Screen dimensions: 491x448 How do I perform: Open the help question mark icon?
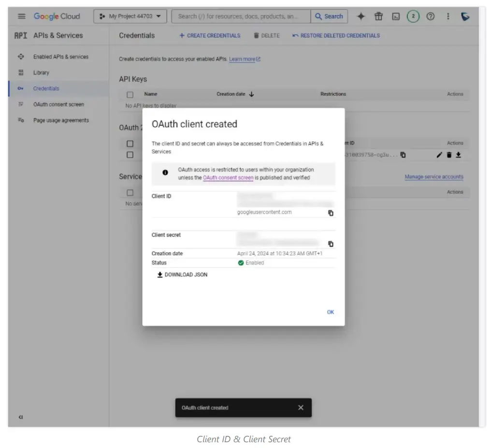(431, 16)
